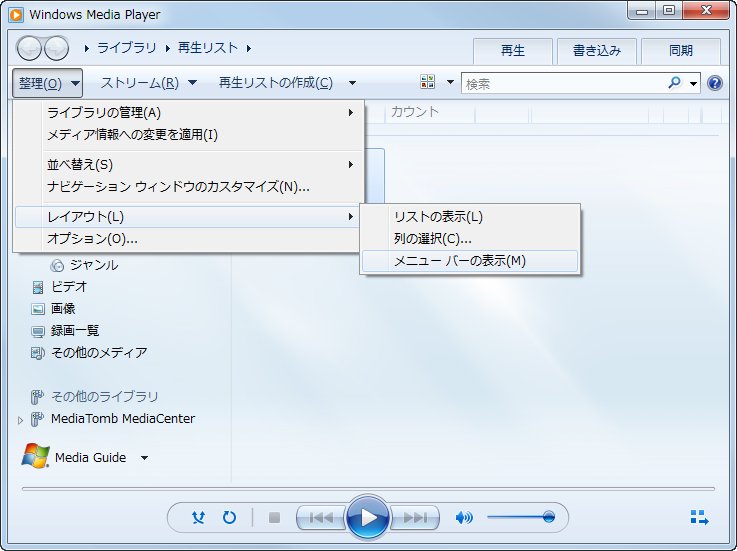Open dropdown arrow next to 再生リストの作成
This screenshot has width=737, height=551.
pyautogui.click(x=353, y=83)
